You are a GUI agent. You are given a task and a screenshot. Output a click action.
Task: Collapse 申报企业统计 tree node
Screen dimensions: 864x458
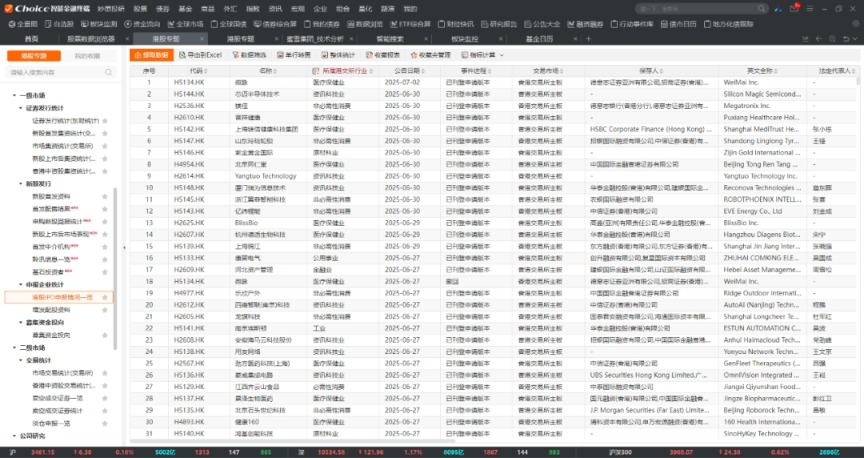tap(21, 284)
